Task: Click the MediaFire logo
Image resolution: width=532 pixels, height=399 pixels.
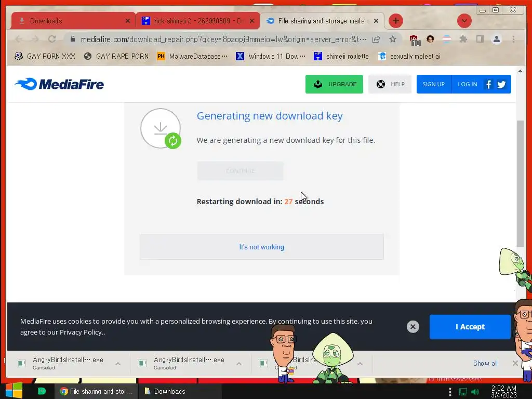Action: tap(59, 84)
